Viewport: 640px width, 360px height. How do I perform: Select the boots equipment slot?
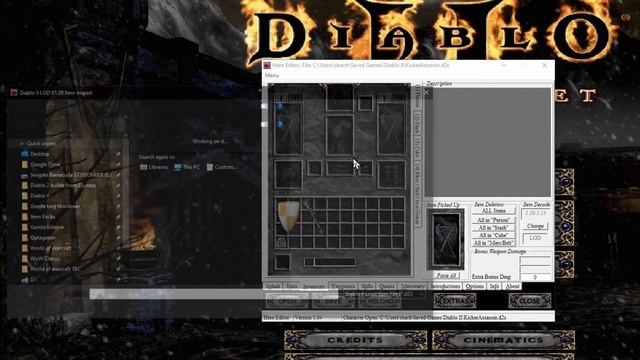coord(391,174)
